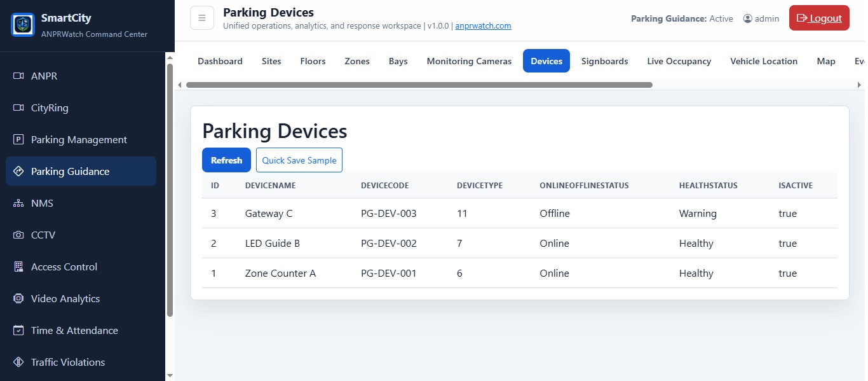Click the sidebar scrollbar down arrow

pos(170,375)
